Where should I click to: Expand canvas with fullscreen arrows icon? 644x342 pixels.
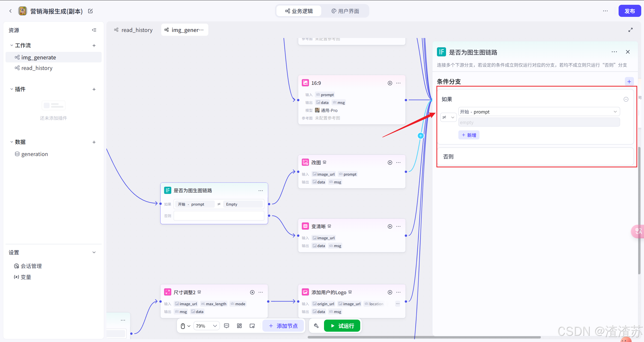[630, 30]
